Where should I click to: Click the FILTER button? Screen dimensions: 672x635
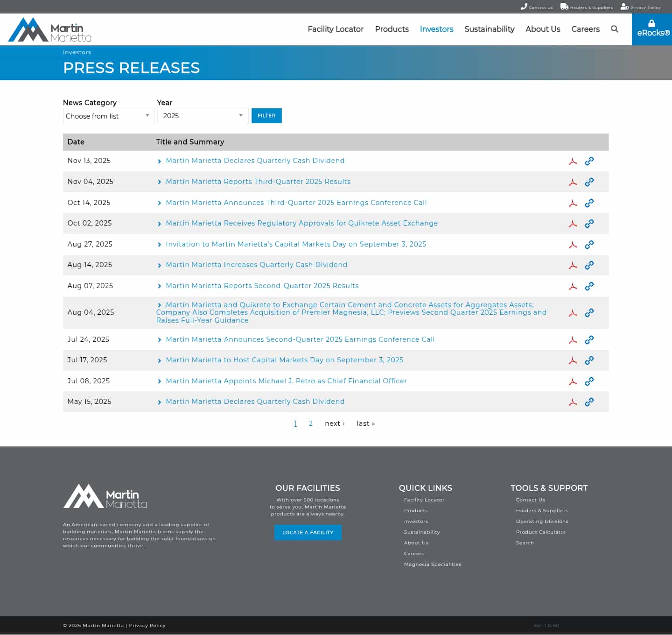(266, 116)
